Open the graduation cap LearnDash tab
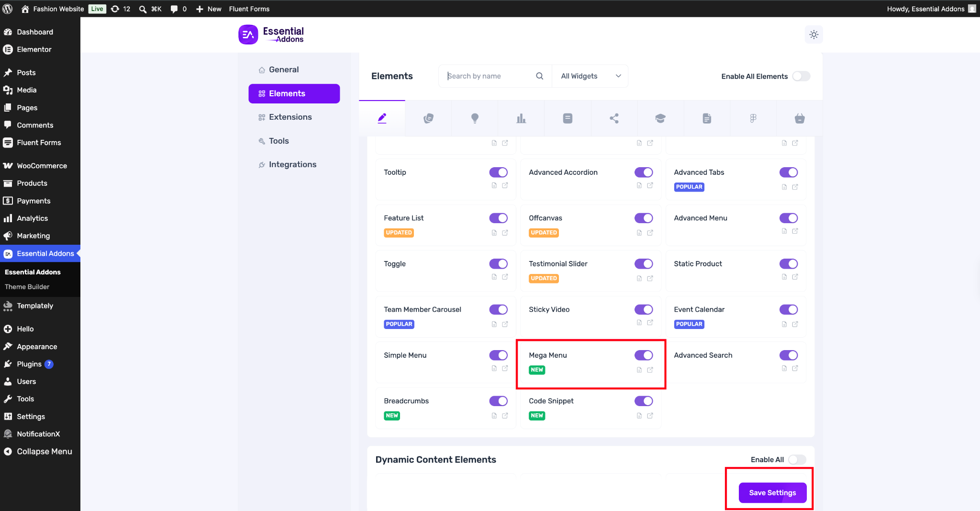 coord(660,118)
